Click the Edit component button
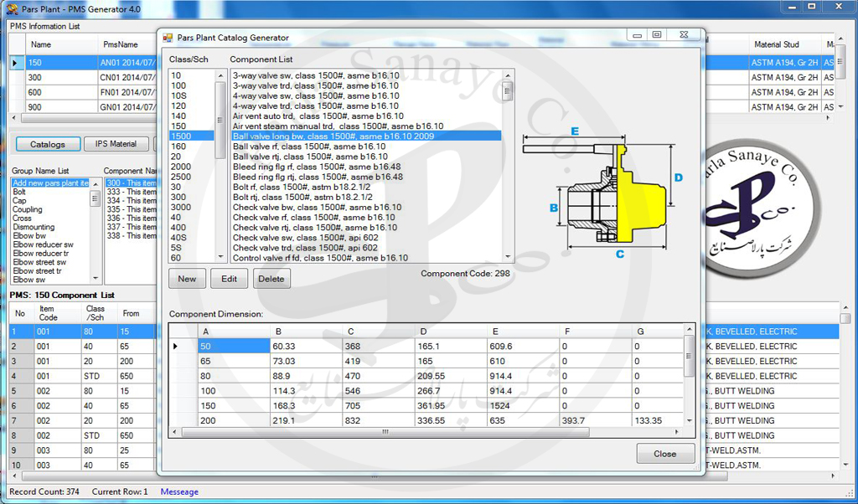The width and height of the screenshot is (858, 504). pyautogui.click(x=230, y=279)
